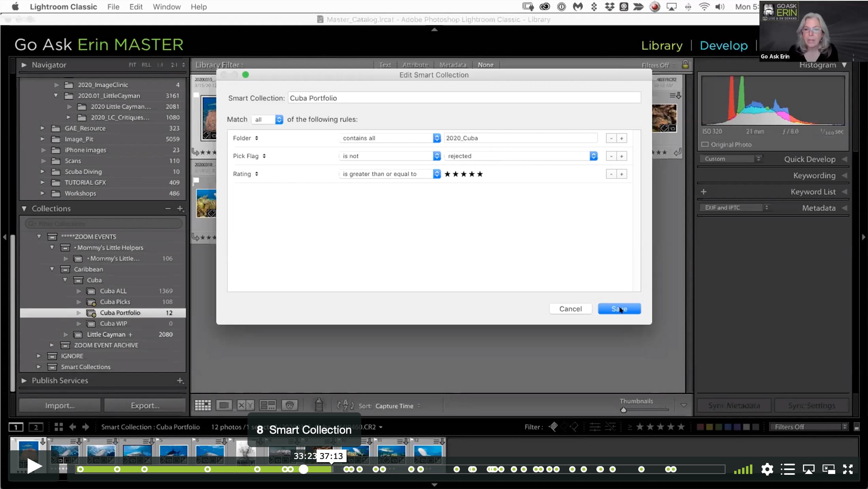Toggle the Original Photo checkbox
Image resolution: width=868 pixels, height=489 pixels.
[x=705, y=145]
